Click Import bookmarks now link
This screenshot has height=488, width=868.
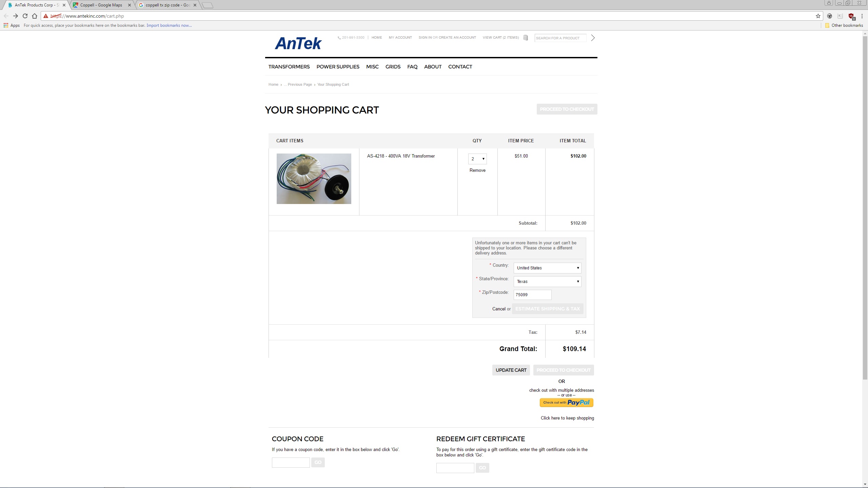click(x=169, y=25)
